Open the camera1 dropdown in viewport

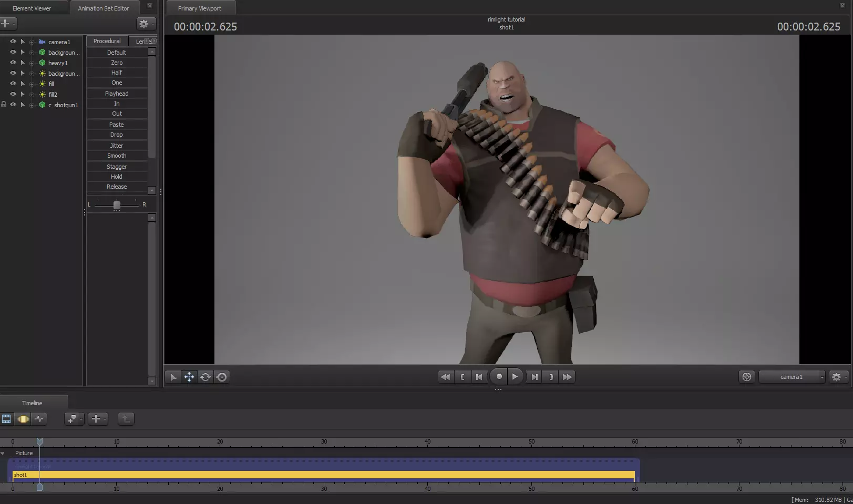792,377
